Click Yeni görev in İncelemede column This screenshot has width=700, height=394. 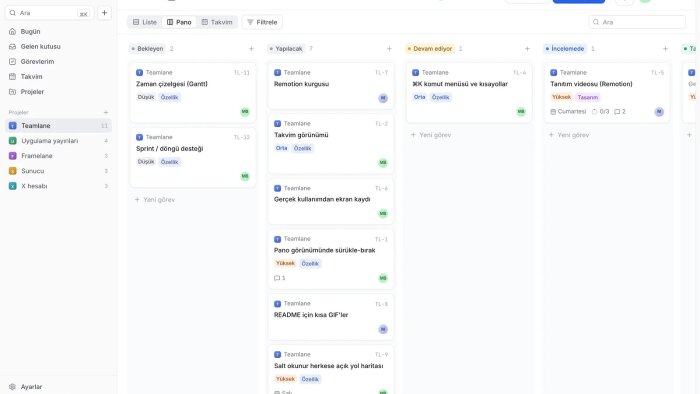[569, 135]
